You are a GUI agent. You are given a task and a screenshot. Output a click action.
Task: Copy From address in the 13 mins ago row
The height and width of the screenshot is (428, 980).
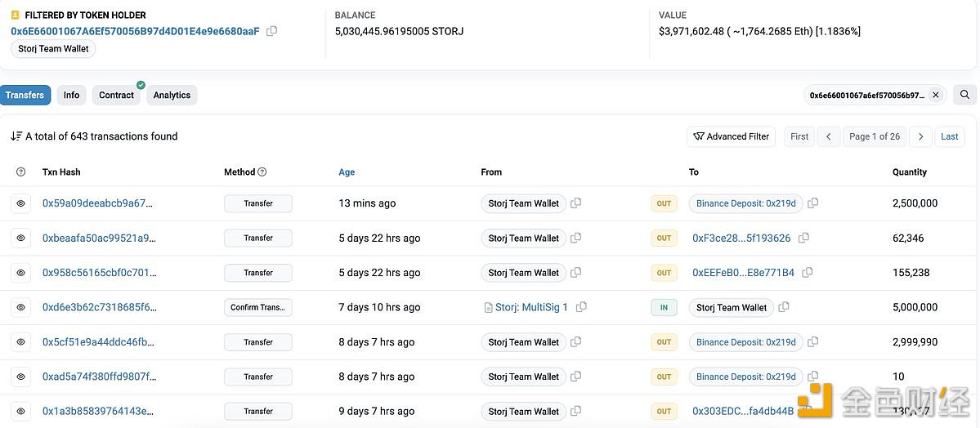[575, 203]
